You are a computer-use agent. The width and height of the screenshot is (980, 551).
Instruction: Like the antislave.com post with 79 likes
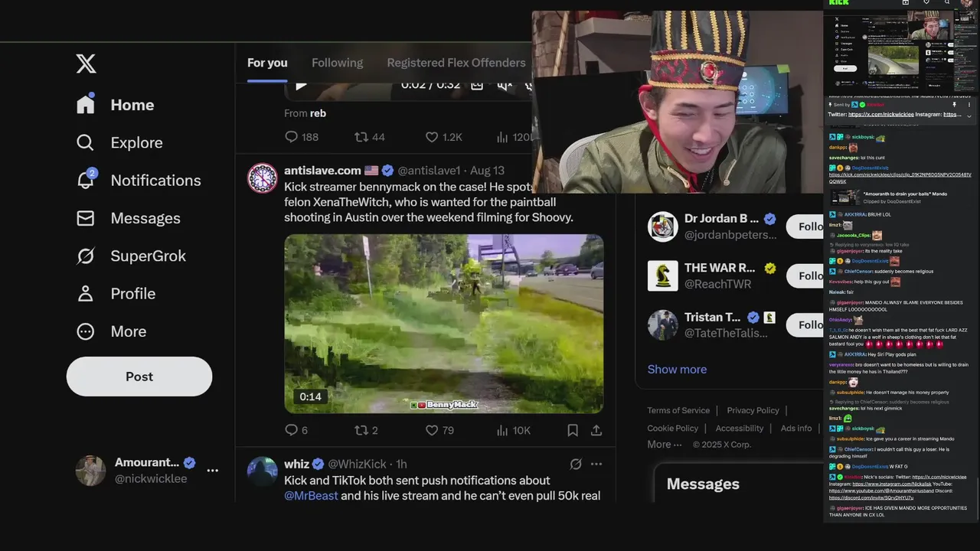(432, 430)
